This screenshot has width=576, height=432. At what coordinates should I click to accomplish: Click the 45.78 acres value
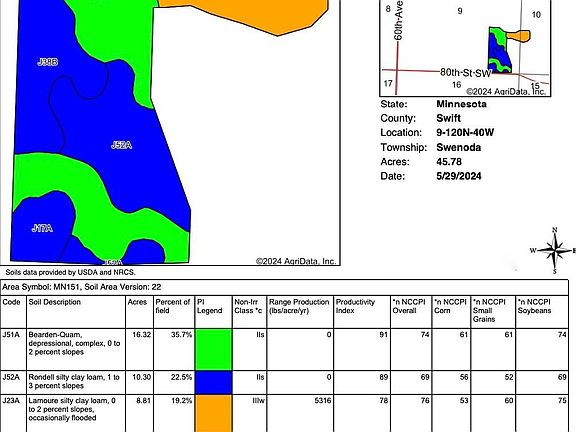(449, 162)
